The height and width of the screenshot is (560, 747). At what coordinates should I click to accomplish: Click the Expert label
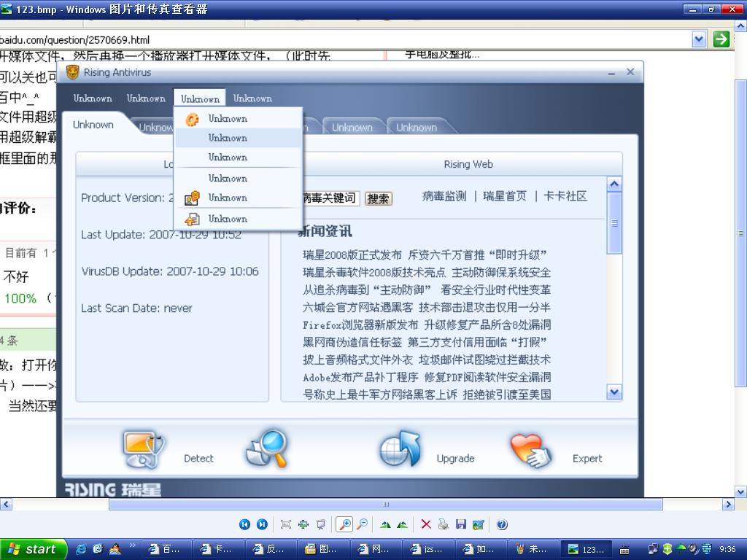pos(587,459)
